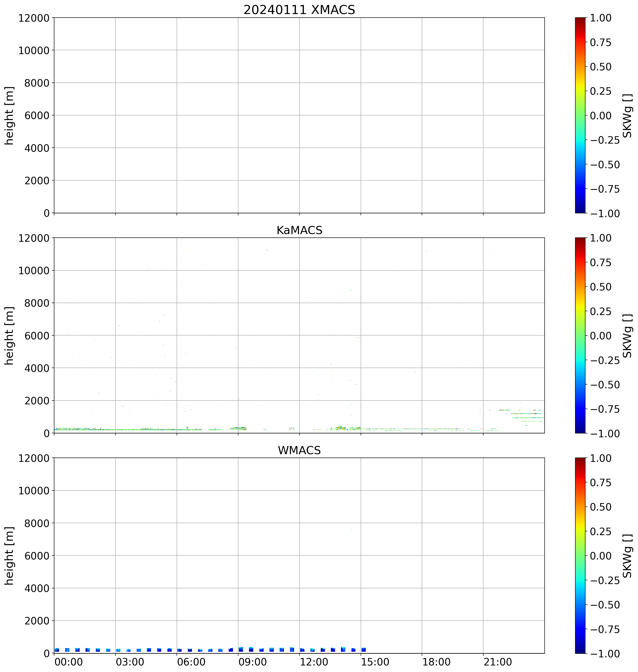Screen dimensions: 638x672
Task: Click 12000 tick on XMACS height axis
Action: point(34,18)
